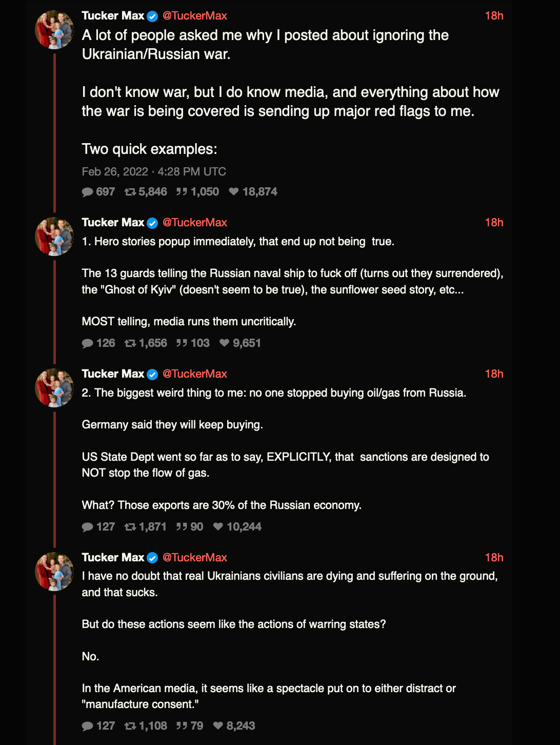Like the tweet with 18,874 likes
560x745 pixels.
point(234,192)
